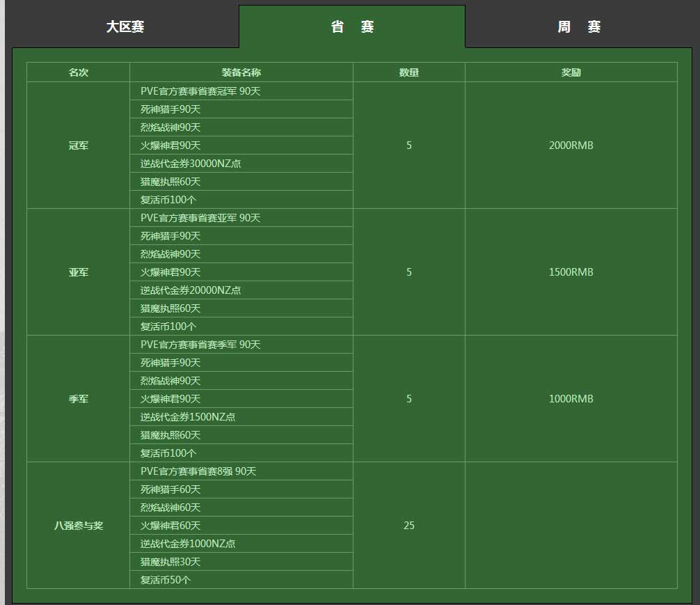
Task: Click the 2000RMB reward cell
Action: pyautogui.click(x=571, y=146)
